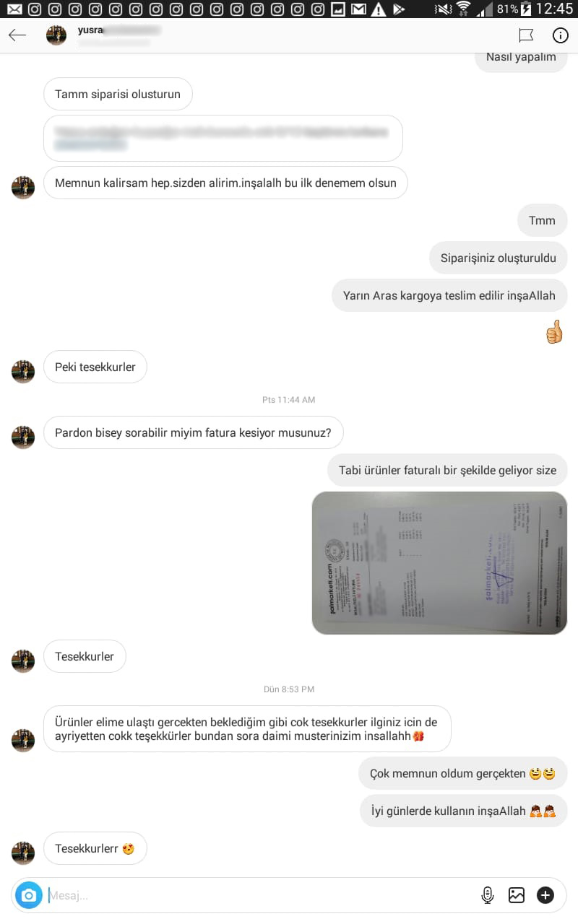
Task: Tap avatar beside 'Peki tesekkurler' message
Action: coord(23,372)
